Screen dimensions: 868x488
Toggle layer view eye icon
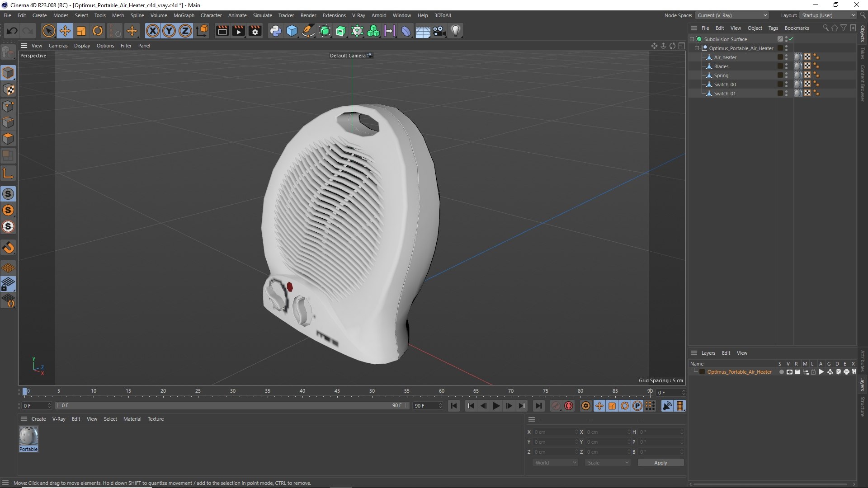[789, 372]
